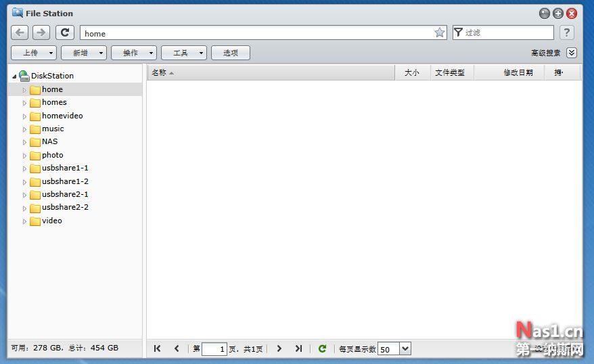Select the usbshare2-1 folder in tree

[65, 194]
